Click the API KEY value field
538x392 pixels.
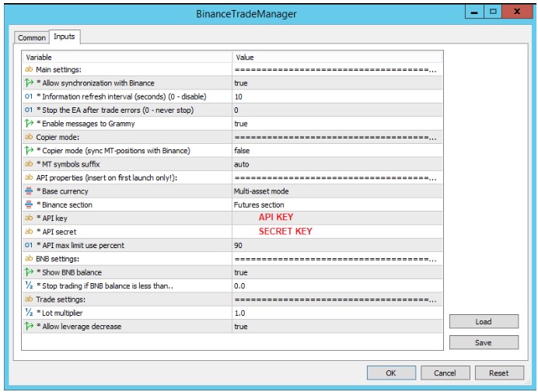[337, 219]
